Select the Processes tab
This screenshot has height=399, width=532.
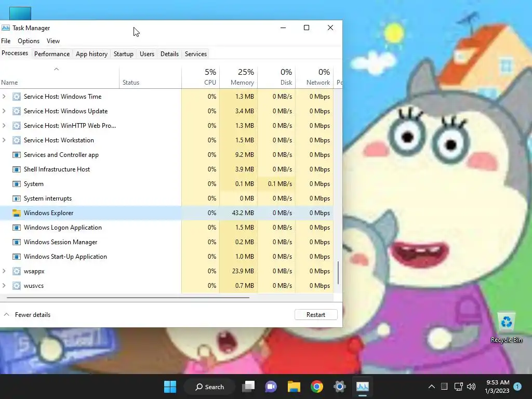click(x=15, y=54)
